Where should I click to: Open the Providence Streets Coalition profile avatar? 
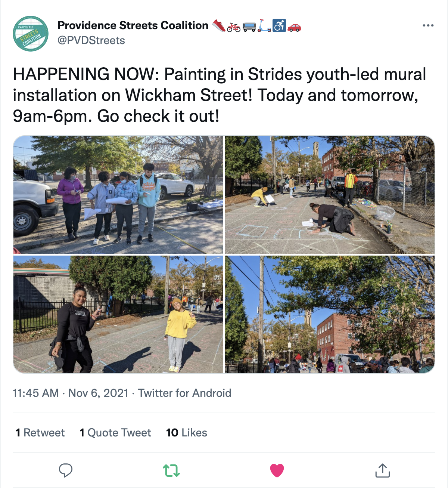[x=31, y=34]
